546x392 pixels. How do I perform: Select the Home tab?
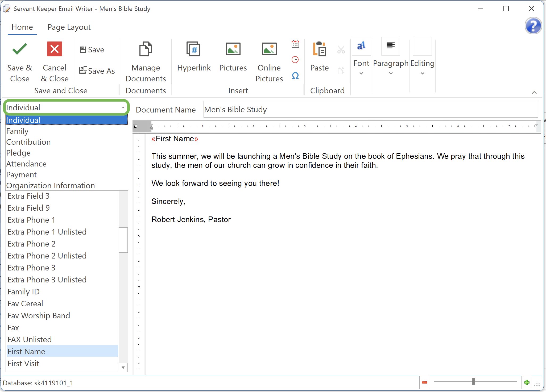[x=22, y=27]
